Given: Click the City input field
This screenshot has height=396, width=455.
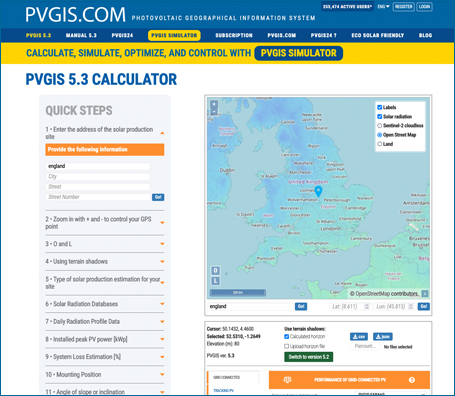Looking at the screenshot, I should coord(98,176).
